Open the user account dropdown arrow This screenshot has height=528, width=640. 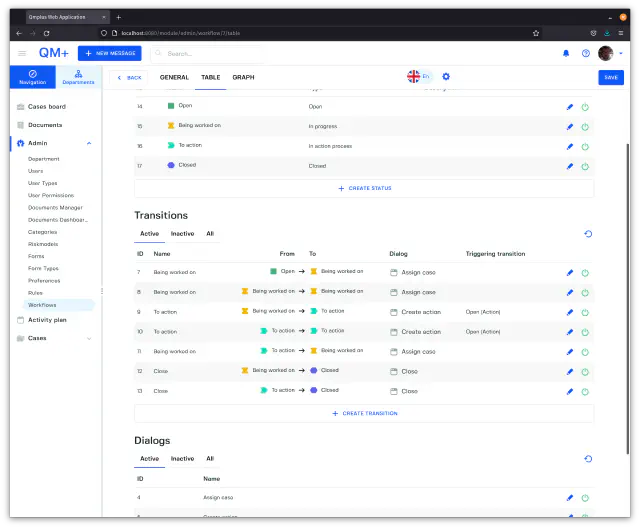click(621, 53)
